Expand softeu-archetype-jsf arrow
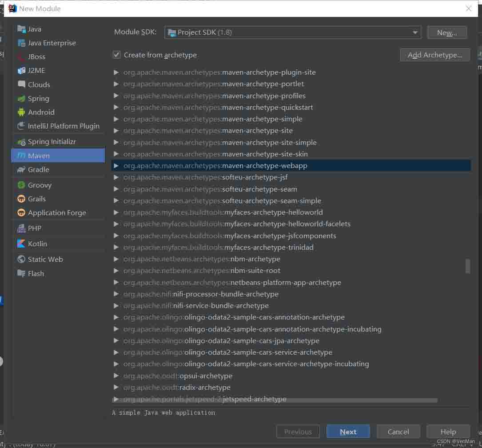 point(116,177)
